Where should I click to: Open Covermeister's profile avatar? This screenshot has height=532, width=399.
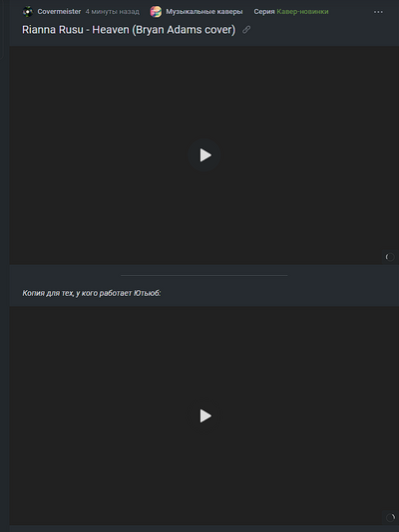tap(28, 12)
